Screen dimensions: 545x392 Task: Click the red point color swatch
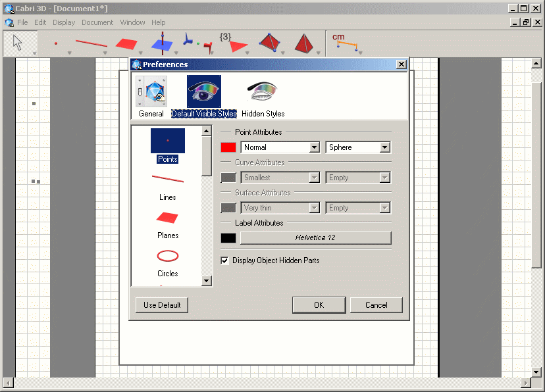[x=228, y=147]
